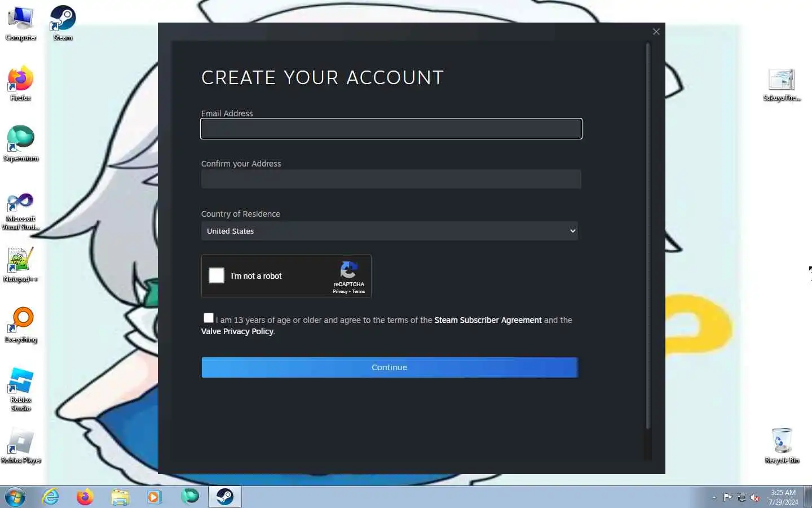Image resolution: width=812 pixels, height=508 pixels.
Task: Open the Computer desktop icon
Action: point(21,24)
